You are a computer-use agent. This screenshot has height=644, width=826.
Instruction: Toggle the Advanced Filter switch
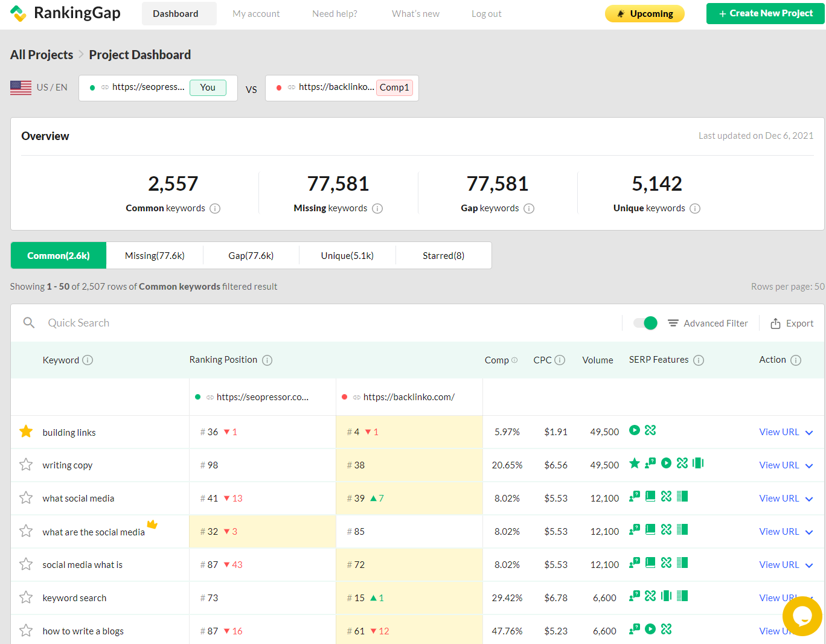645,323
